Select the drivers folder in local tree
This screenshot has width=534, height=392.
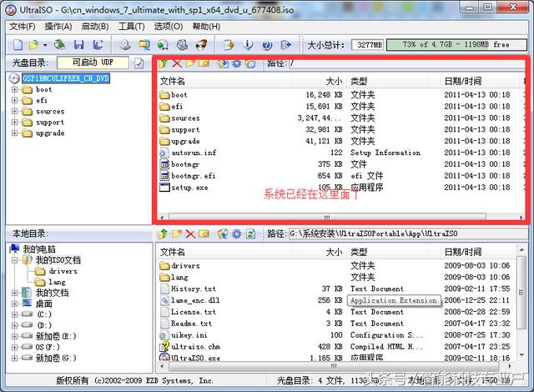point(63,271)
